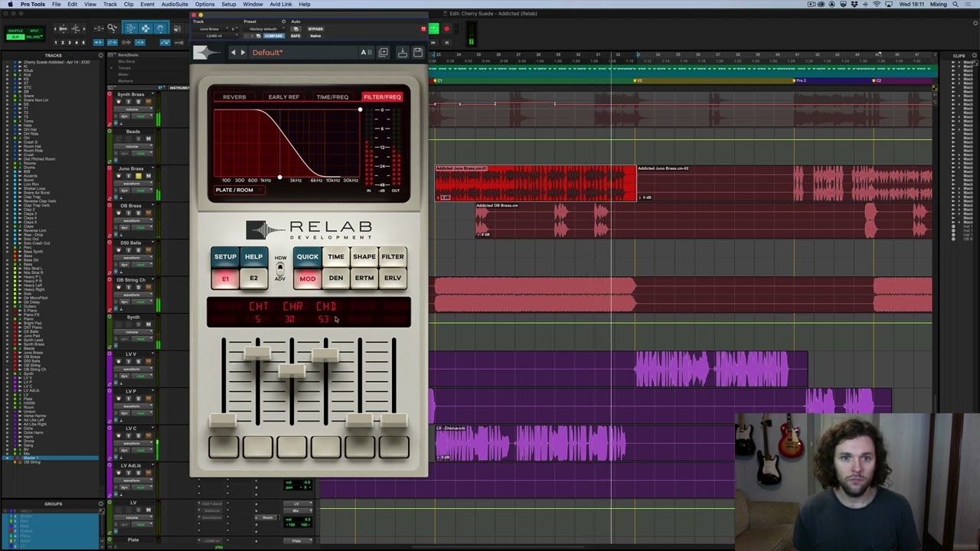Toggle mute on Beads track
980x551 pixels.
(149, 139)
